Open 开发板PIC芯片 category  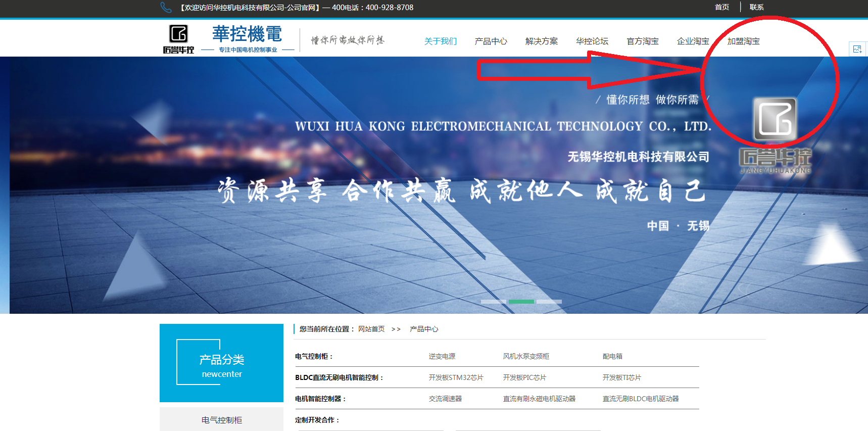pyautogui.click(x=524, y=377)
